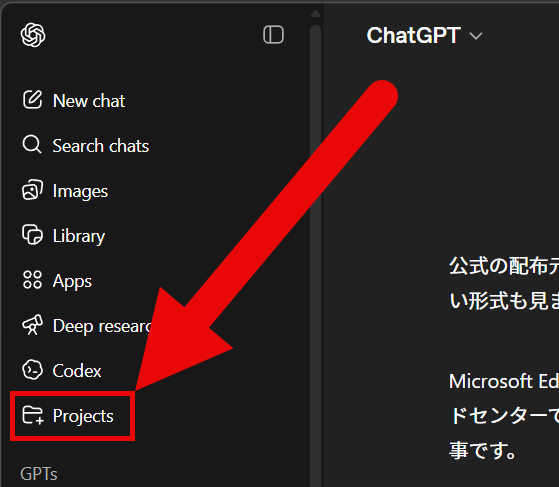The image size is (559, 487).
Task: Click the sidebar vertical scrollbar thumb
Action: tap(316, 255)
